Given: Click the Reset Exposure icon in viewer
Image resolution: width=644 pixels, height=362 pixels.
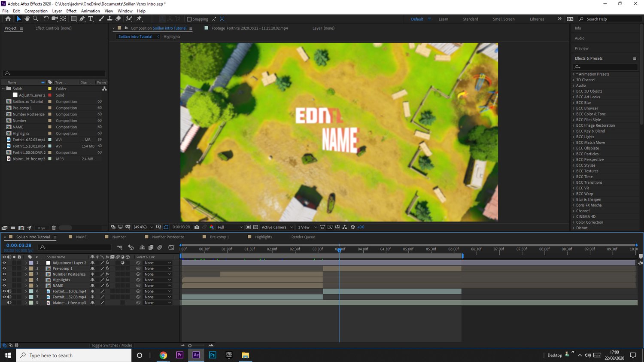Looking at the screenshot, I should [x=352, y=227].
